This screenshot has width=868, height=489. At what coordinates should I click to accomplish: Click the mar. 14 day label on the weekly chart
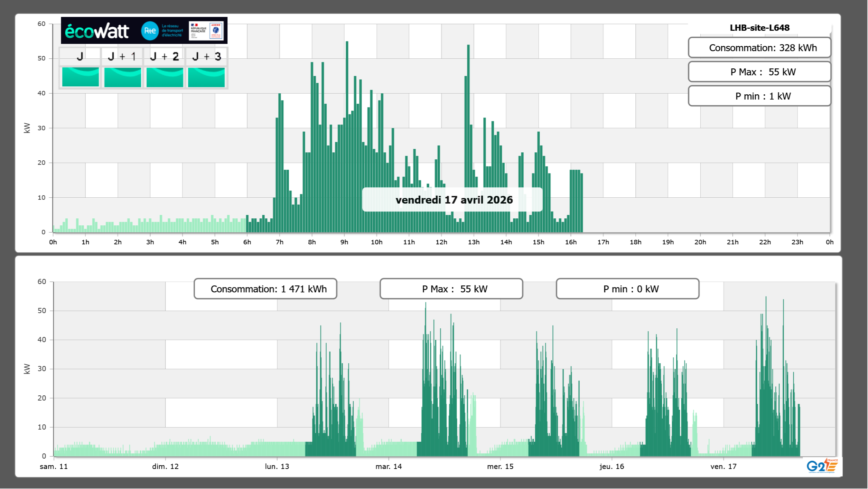(389, 467)
